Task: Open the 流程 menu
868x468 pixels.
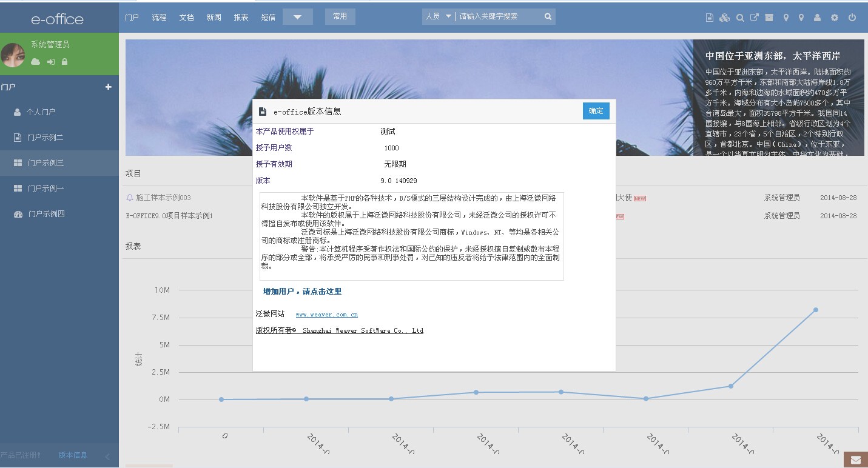Action: point(159,18)
